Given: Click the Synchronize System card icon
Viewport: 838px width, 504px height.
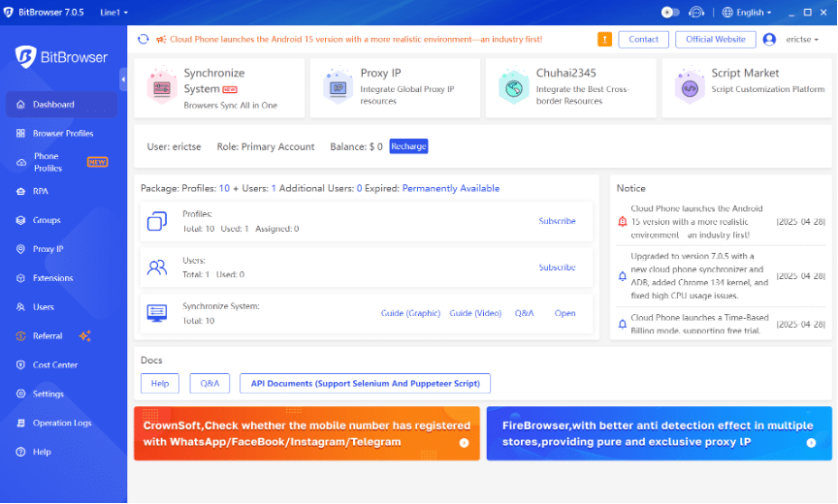Looking at the screenshot, I should (161, 85).
